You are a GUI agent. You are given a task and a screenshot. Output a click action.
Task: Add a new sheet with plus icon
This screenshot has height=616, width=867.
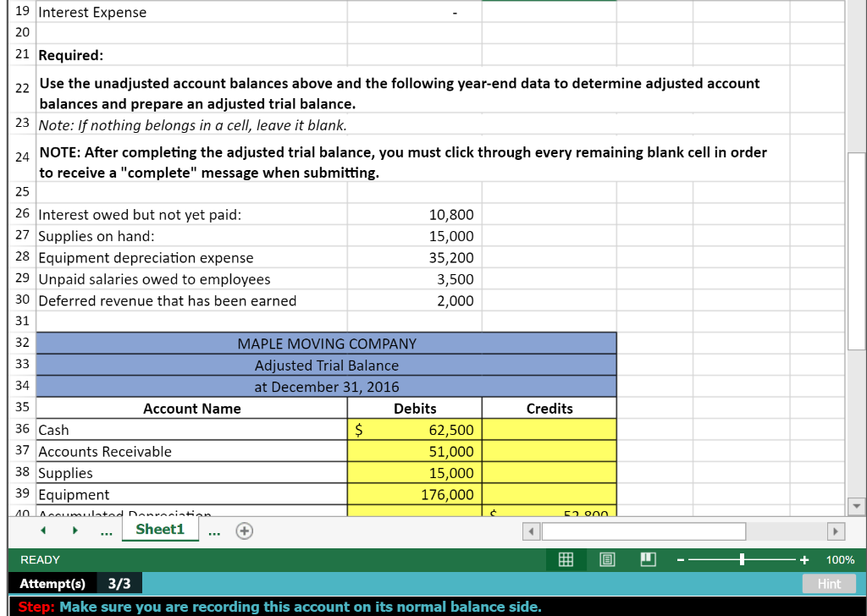click(x=245, y=531)
